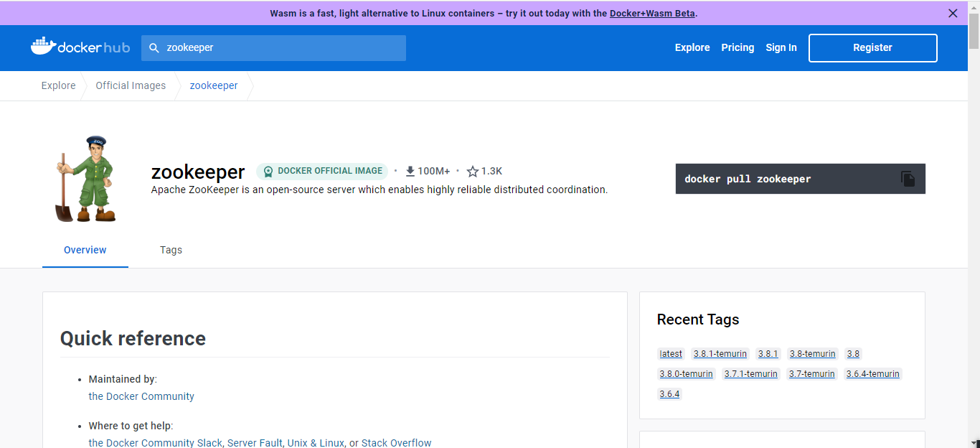Click the Docker Official Image badge
This screenshot has width=980, height=448.
coord(322,171)
